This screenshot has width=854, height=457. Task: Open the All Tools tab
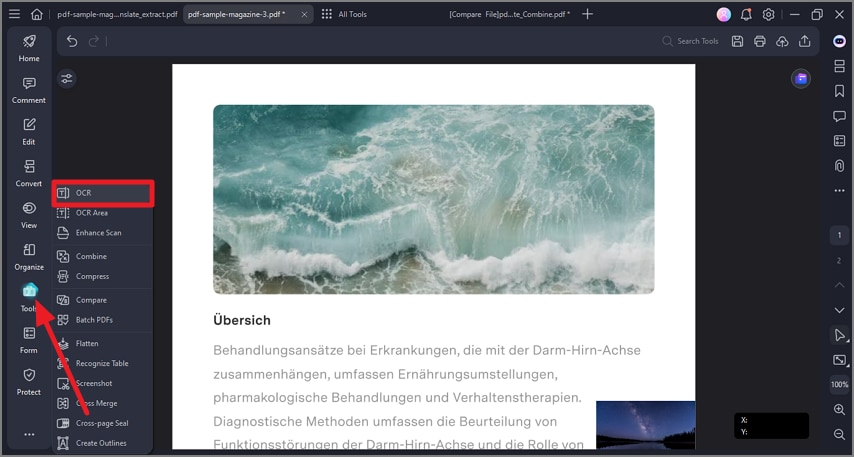[x=344, y=15]
